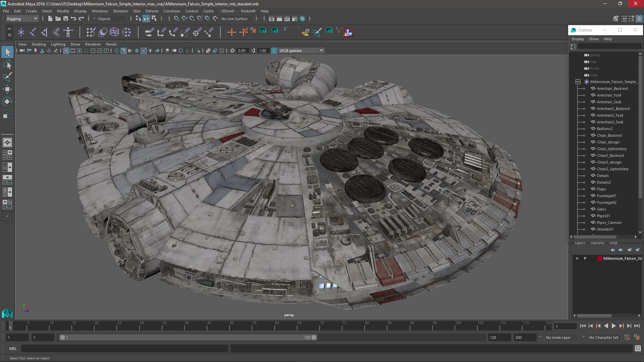Click the Create Joints shelf icon
The width and height of the screenshot is (644, 362).
coord(33,32)
